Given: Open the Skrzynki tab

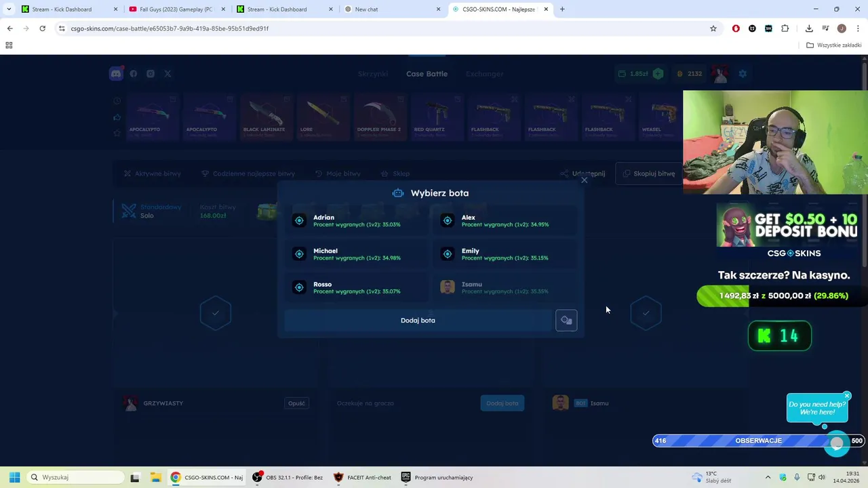Looking at the screenshot, I should 373,74.
